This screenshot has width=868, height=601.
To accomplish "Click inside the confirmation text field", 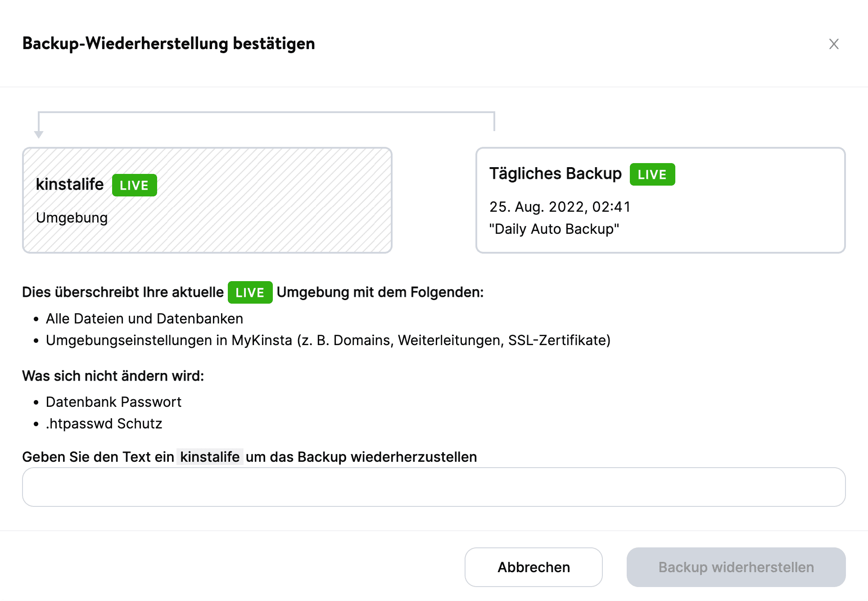I will point(434,487).
